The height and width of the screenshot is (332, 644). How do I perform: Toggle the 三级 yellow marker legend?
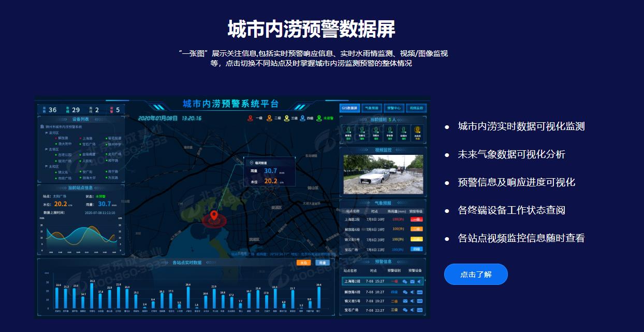coord(287,118)
